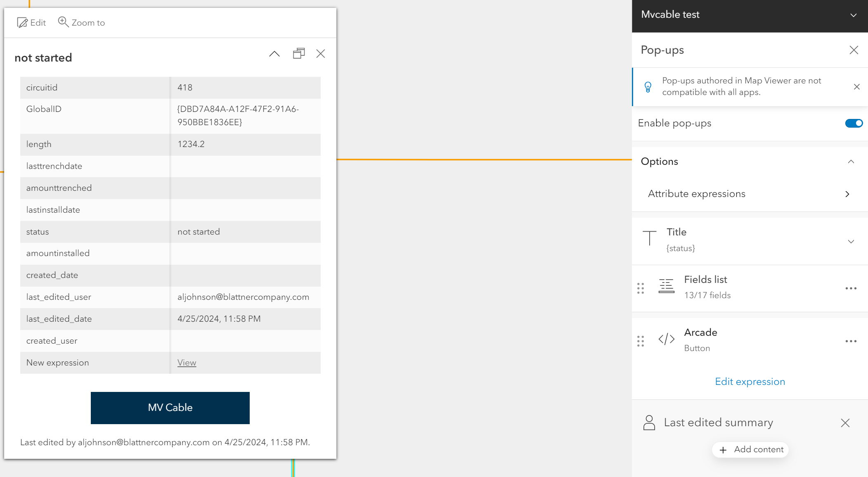
Task: Collapse the pop-up with up chevron
Action: point(274,54)
